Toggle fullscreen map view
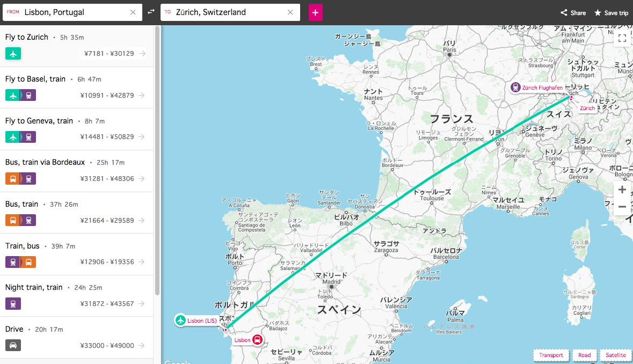 622,38
